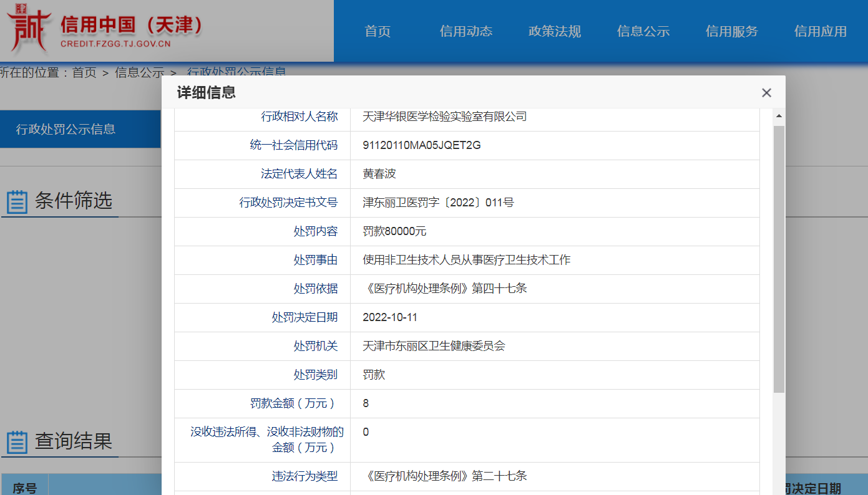
Task: Click document number 津东丽卫医罚字〔2022〕011号
Action: (438, 203)
